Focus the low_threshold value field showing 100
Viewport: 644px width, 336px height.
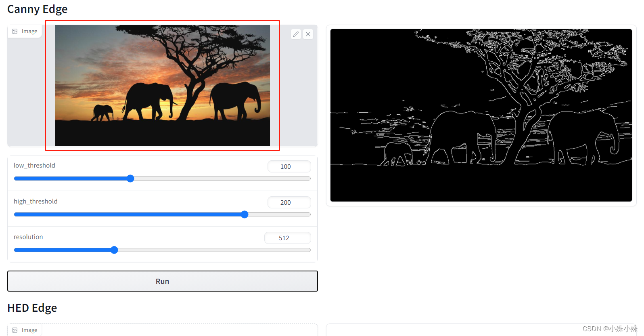[x=289, y=166]
